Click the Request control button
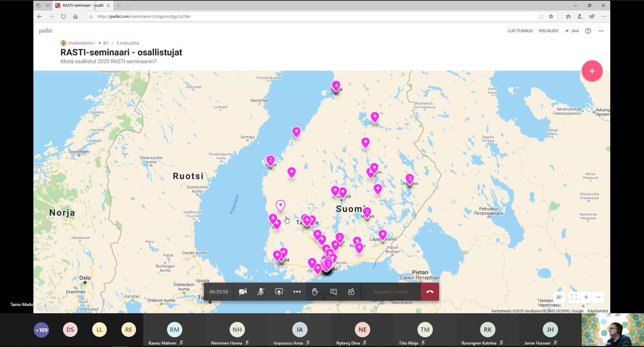Image resolution: width=644 pixels, height=347 pixels. (391, 292)
